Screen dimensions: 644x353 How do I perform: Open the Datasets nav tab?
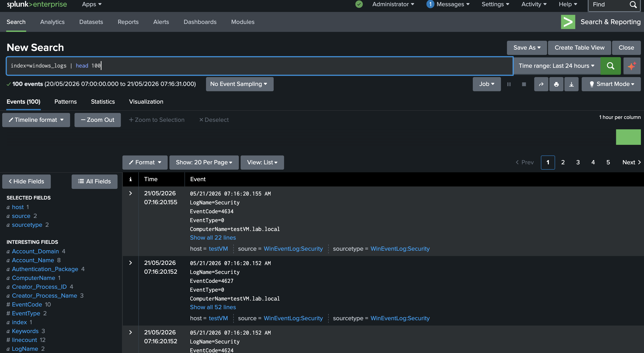(91, 22)
